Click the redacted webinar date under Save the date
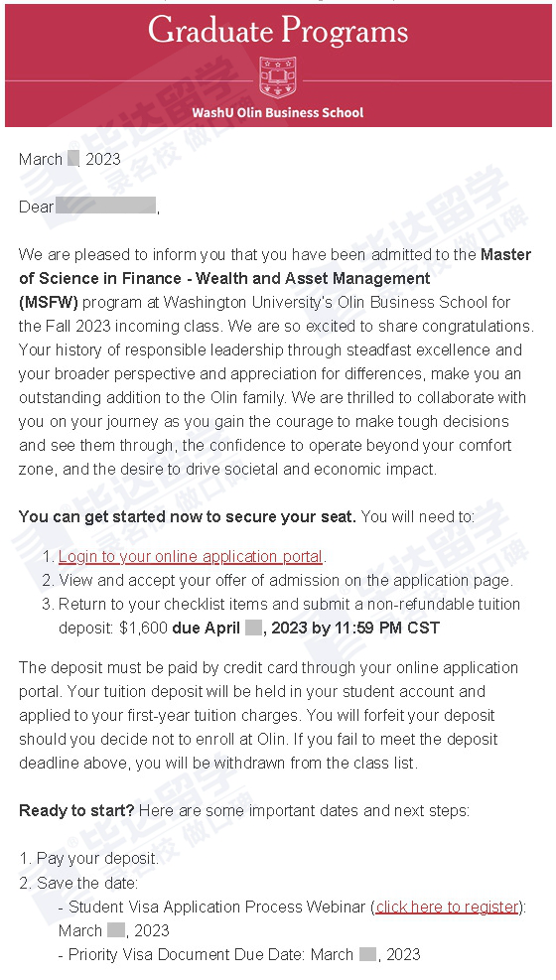The width and height of the screenshot is (556, 980). click(116, 930)
